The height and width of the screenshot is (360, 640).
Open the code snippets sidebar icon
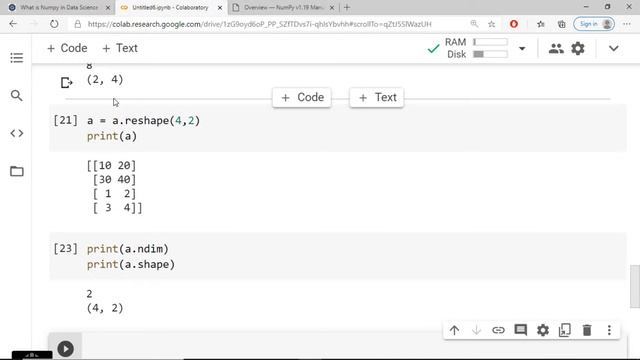(x=17, y=133)
